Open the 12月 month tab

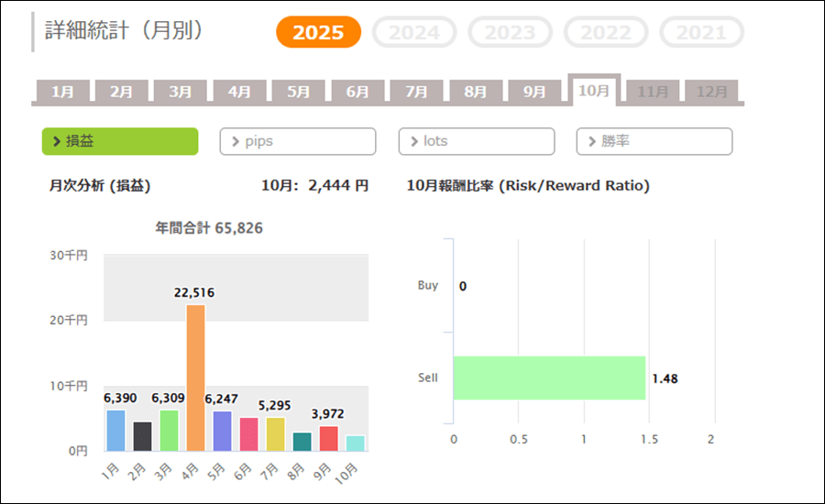(711, 92)
